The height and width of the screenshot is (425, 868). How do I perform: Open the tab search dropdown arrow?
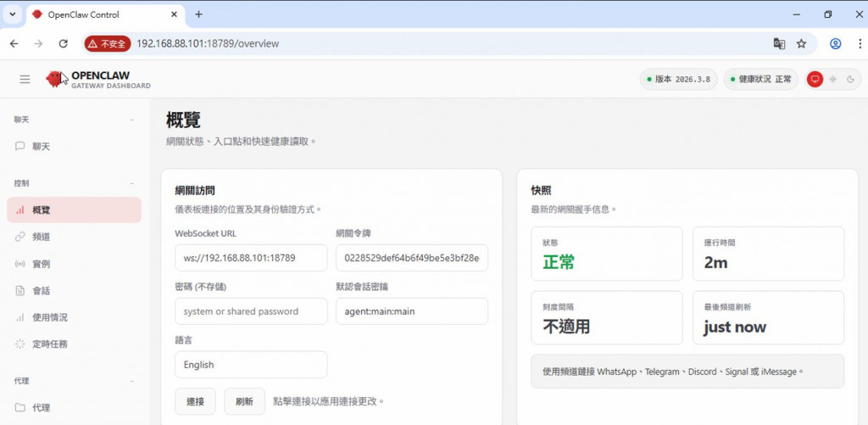pyautogui.click(x=12, y=14)
